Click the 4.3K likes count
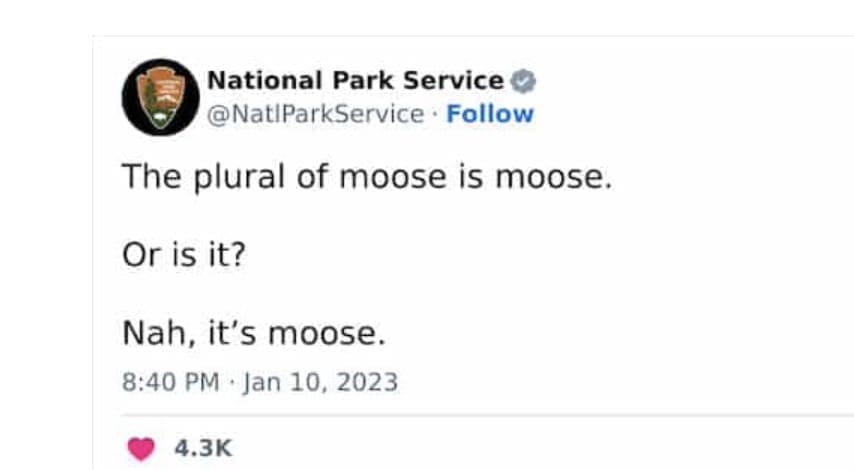This screenshot has height=470, width=854. [x=203, y=448]
